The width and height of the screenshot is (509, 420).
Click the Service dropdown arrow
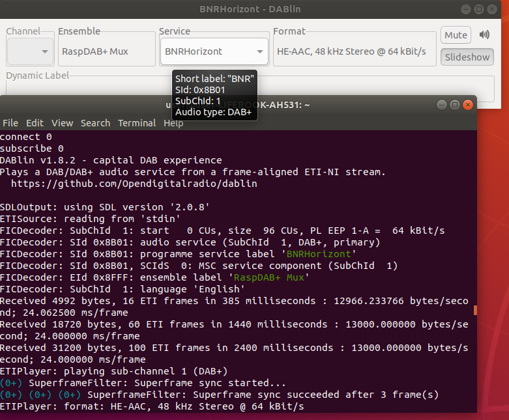point(259,51)
